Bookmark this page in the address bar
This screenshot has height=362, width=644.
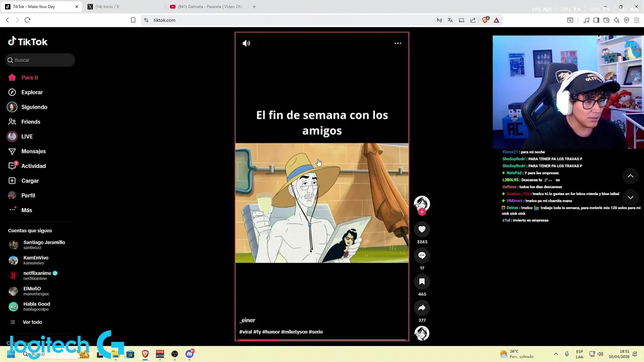[133, 20]
